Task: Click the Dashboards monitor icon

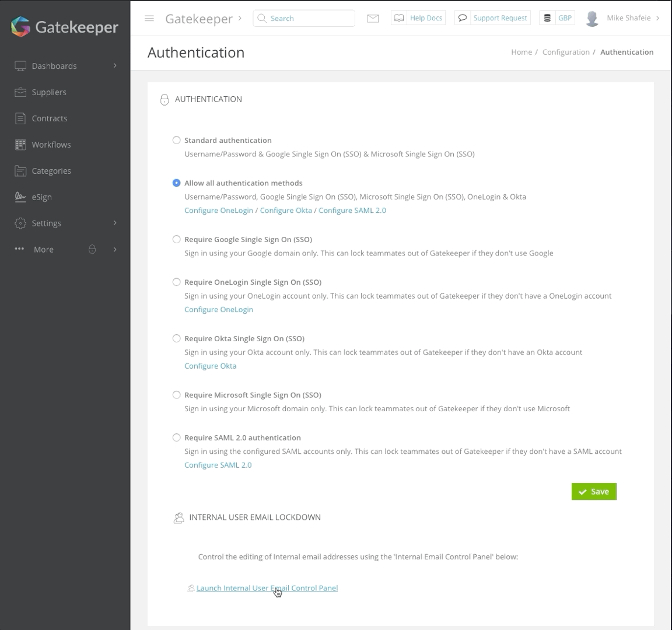Action: coord(20,66)
